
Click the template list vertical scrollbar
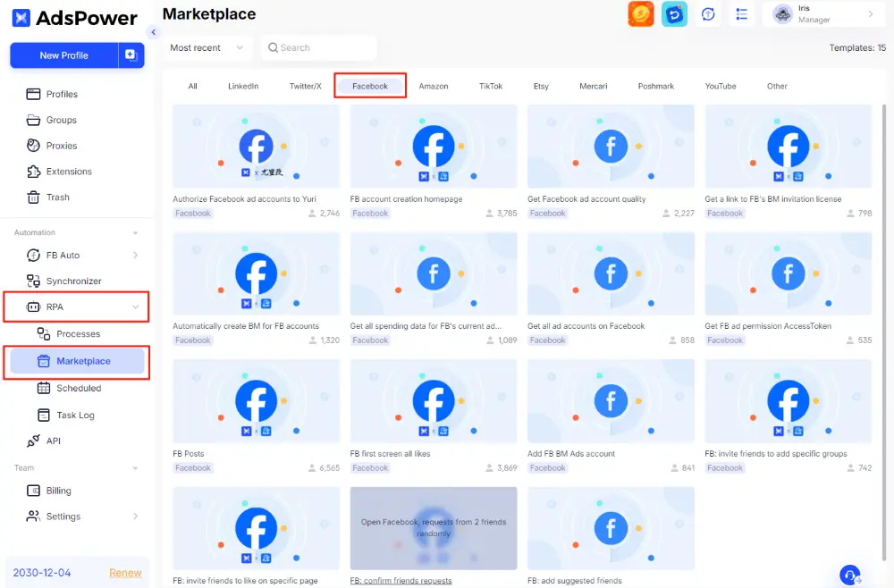coord(884,331)
